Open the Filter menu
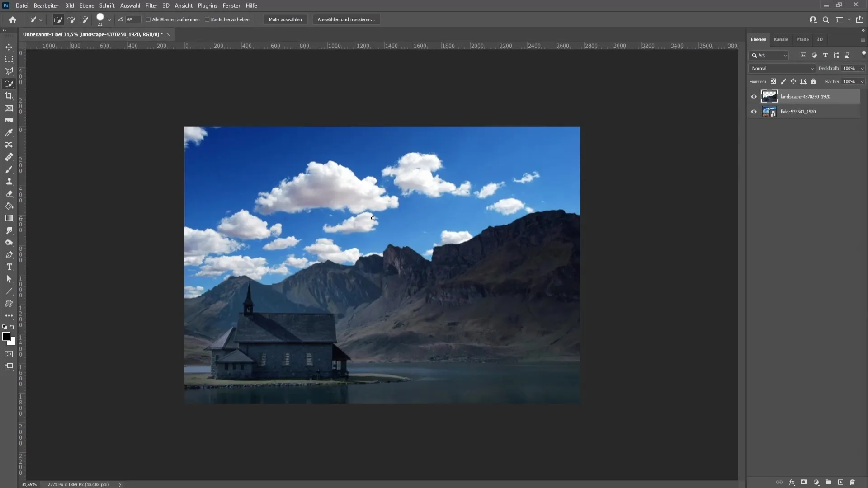Viewport: 868px width, 488px height. coord(151,5)
